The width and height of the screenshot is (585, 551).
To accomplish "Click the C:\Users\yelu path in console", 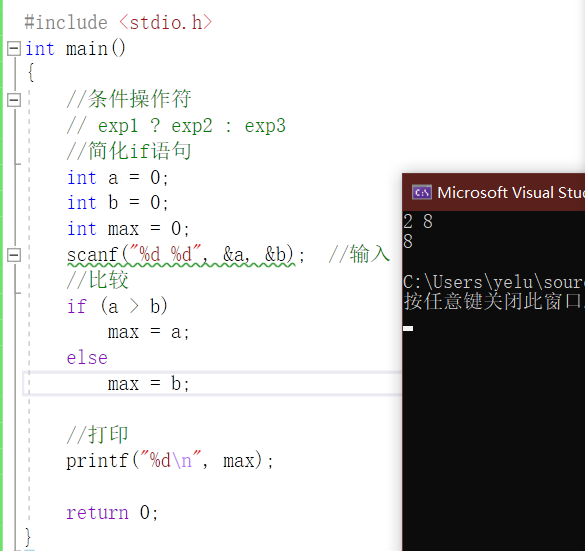I will [494, 282].
